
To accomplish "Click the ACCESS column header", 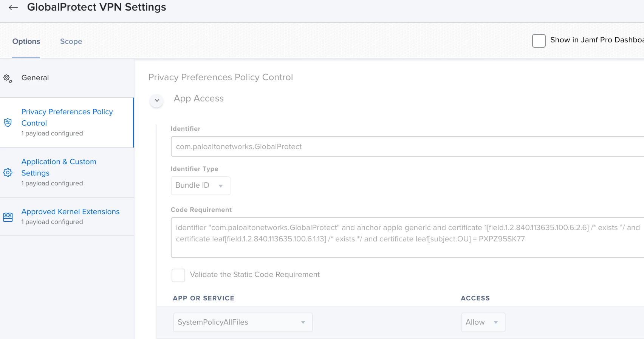I will (x=475, y=298).
